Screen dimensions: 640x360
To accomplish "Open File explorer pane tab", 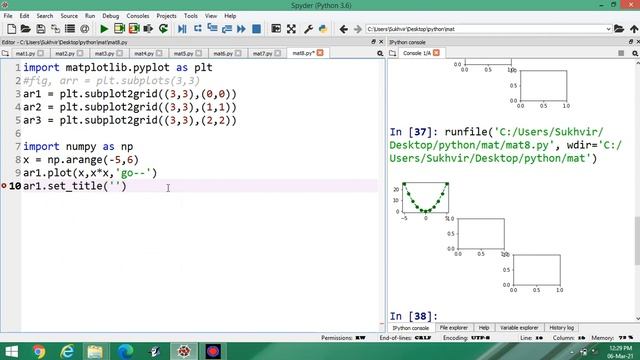I will pos(453,328).
